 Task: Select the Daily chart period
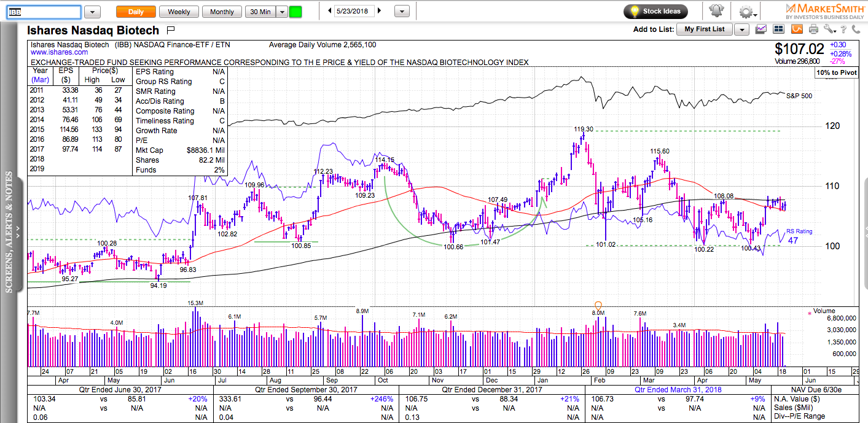[136, 12]
